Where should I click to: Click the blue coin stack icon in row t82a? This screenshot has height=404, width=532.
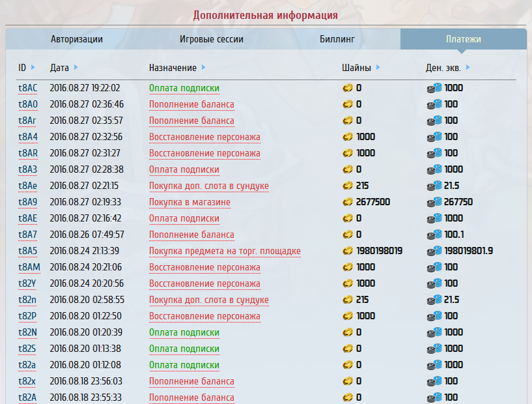434,365
